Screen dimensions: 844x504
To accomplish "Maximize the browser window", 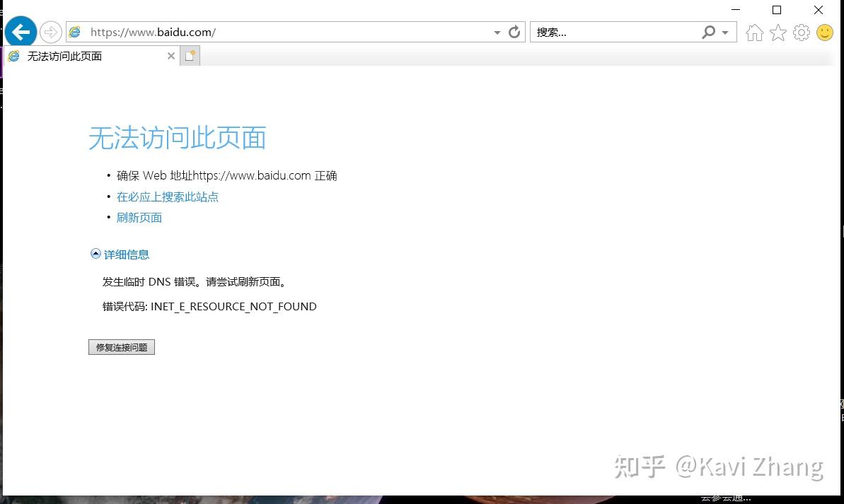I will (x=777, y=10).
